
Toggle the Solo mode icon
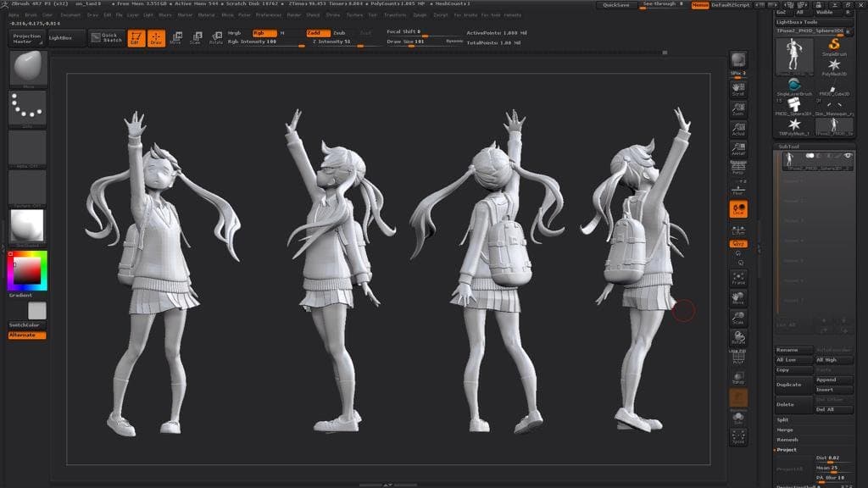(x=738, y=418)
